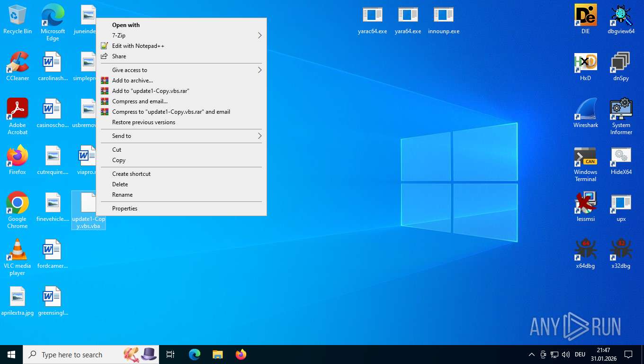Open the taskbar clock showing 21:47
The width and height of the screenshot is (644, 364).
[603, 355]
